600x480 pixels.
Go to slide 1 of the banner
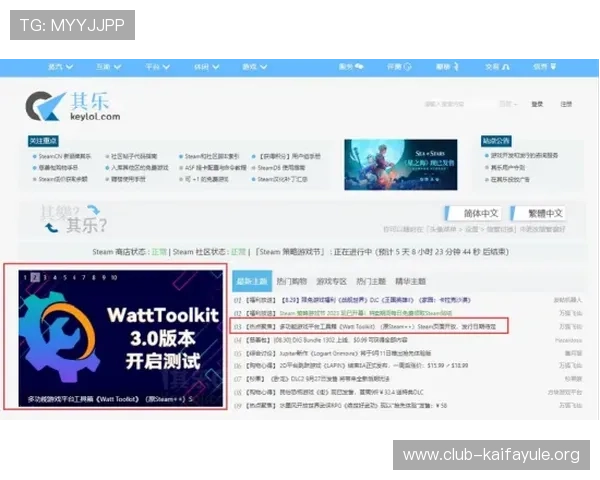click(x=25, y=278)
